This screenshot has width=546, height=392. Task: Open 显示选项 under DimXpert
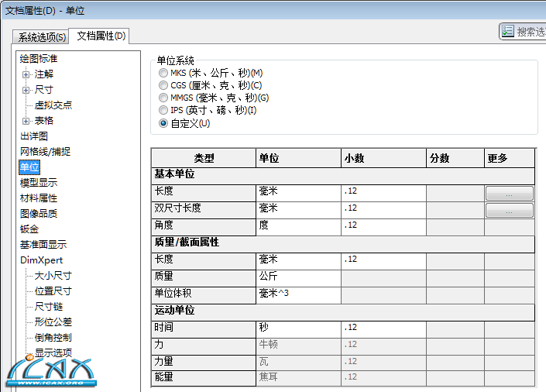point(53,352)
